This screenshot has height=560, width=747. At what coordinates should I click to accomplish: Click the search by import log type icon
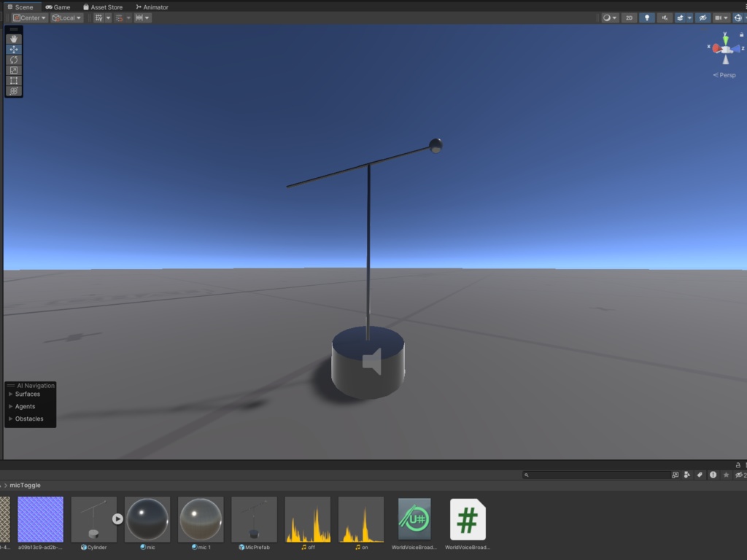coord(713,475)
